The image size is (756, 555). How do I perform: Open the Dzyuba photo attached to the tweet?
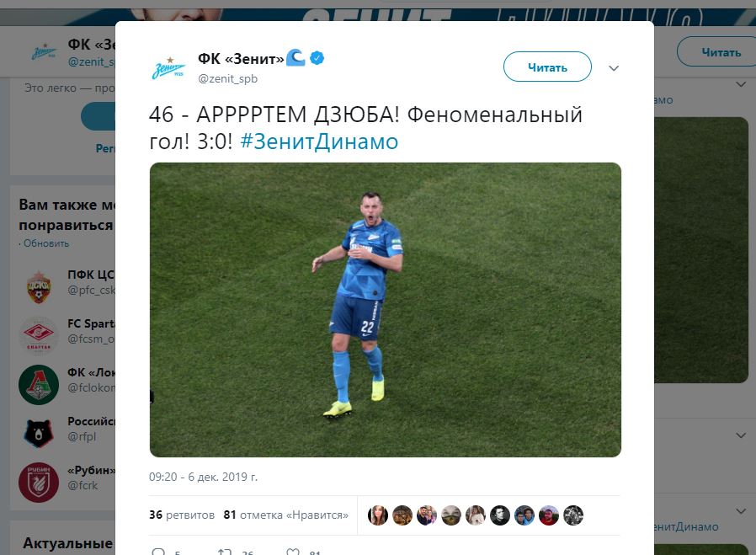[x=386, y=310]
